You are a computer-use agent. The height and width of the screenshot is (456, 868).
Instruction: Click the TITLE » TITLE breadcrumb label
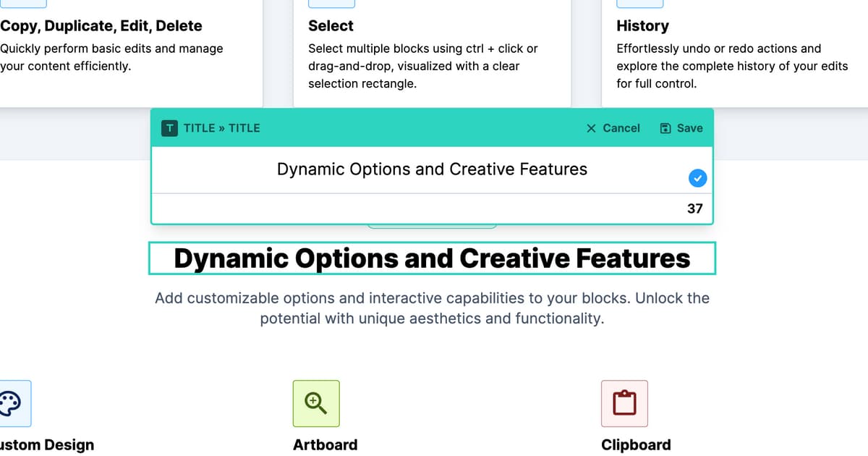pyautogui.click(x=221, y=128)
